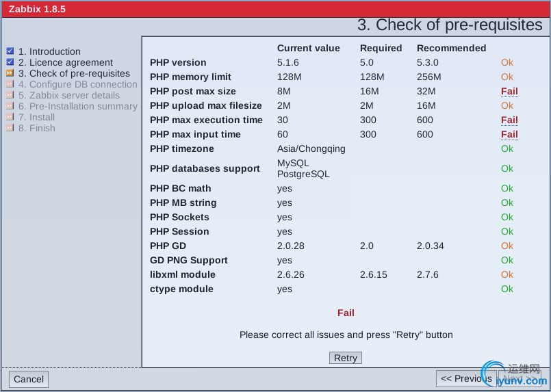Click step icon beside 8. Finish

(10, 127)
